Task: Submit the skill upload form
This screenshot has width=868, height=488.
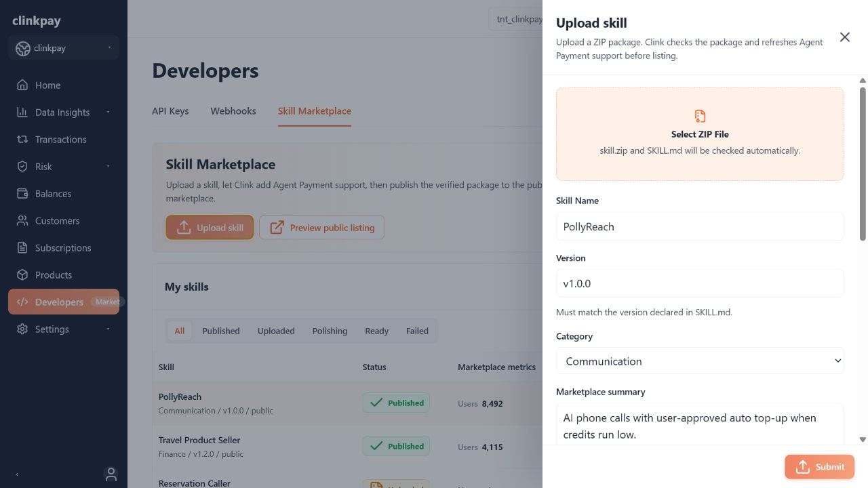Action: [x=819, y=466]
